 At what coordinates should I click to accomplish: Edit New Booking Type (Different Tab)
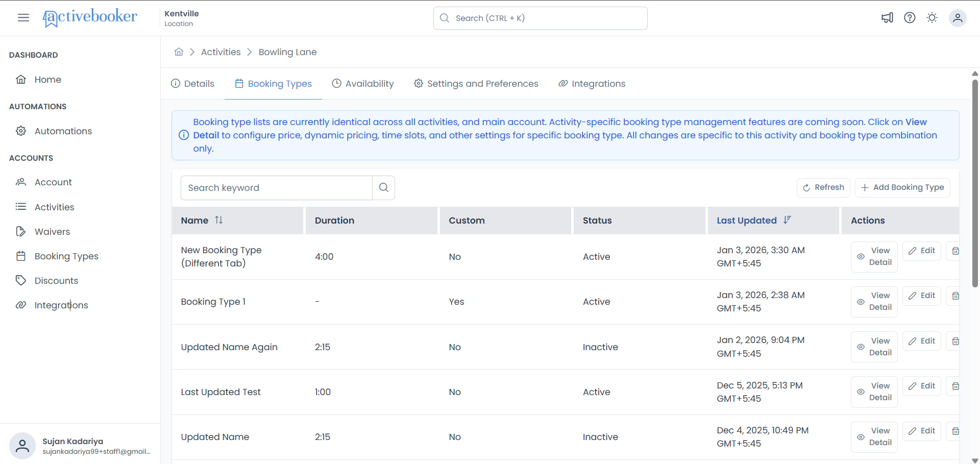pos(922,251)
